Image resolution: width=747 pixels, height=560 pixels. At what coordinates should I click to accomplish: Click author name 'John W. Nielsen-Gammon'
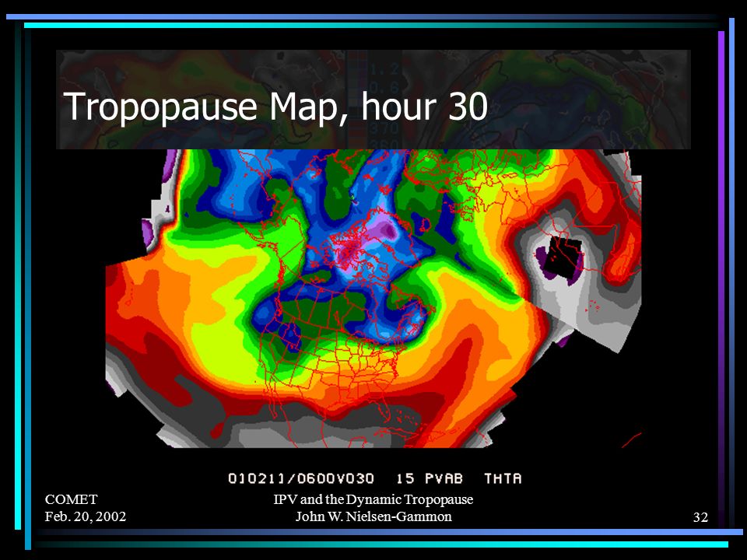coord(373,516)
